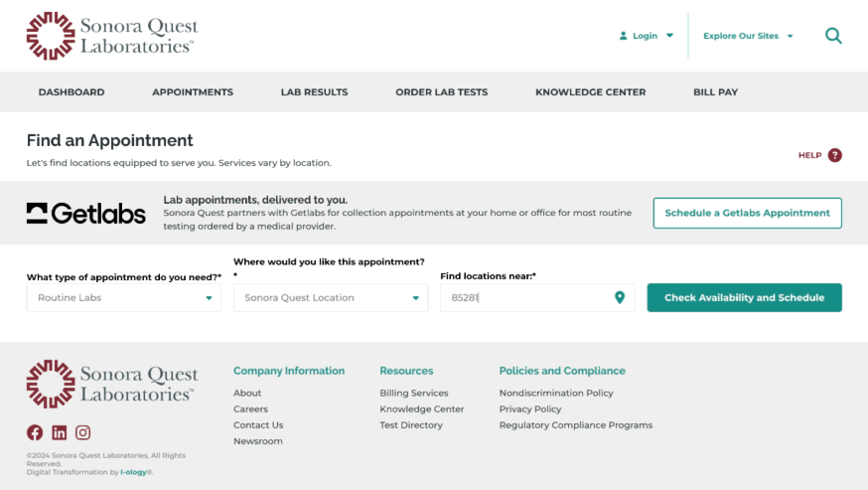Click into the Find locations near zip field

(x=537, y=297)
